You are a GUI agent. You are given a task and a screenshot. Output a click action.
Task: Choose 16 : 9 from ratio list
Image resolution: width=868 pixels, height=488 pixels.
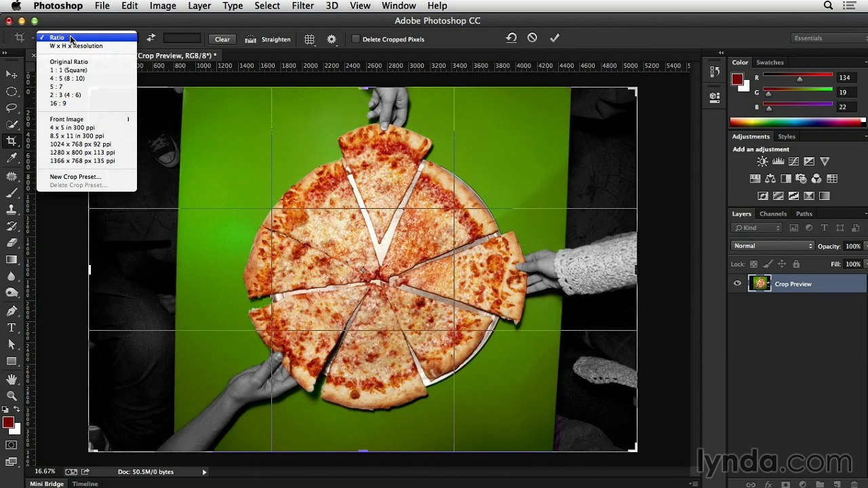(58, 103)
